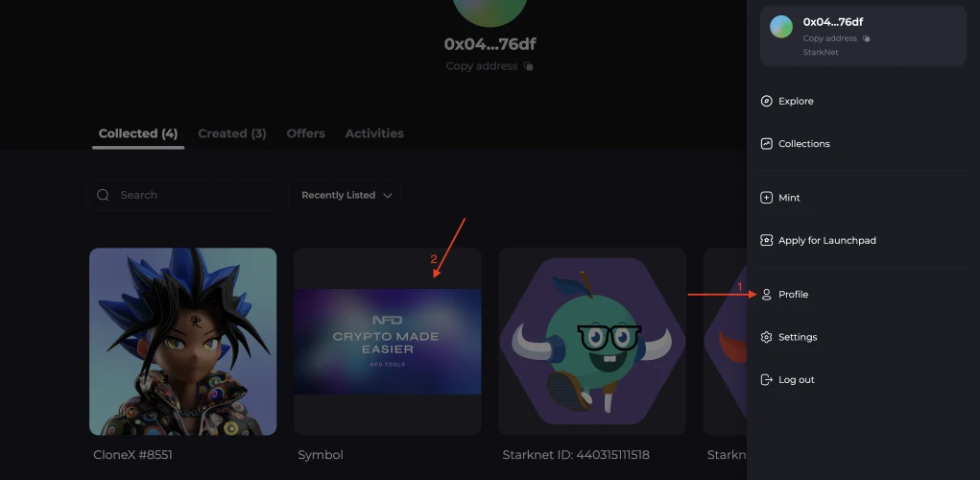The image size is (980, 480).
Task: Switch to the Collected (4) tab
Action: point(138,133)
